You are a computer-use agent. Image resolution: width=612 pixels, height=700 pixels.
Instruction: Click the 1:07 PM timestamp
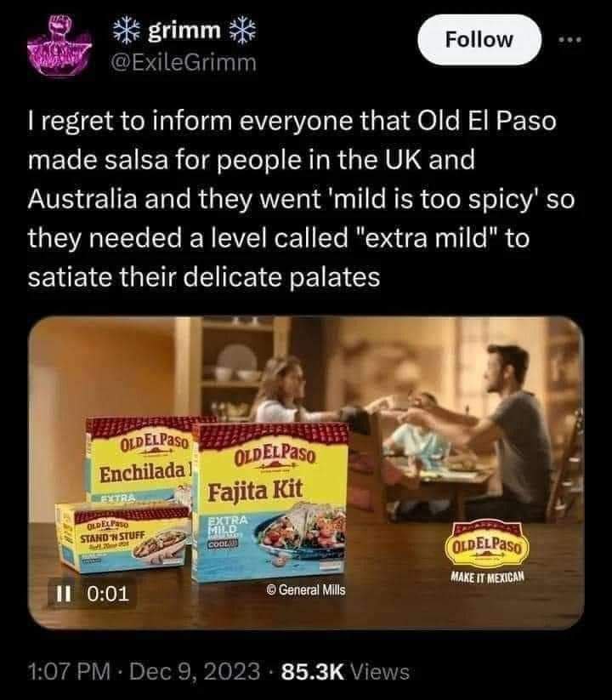click(x=69, y=671)
